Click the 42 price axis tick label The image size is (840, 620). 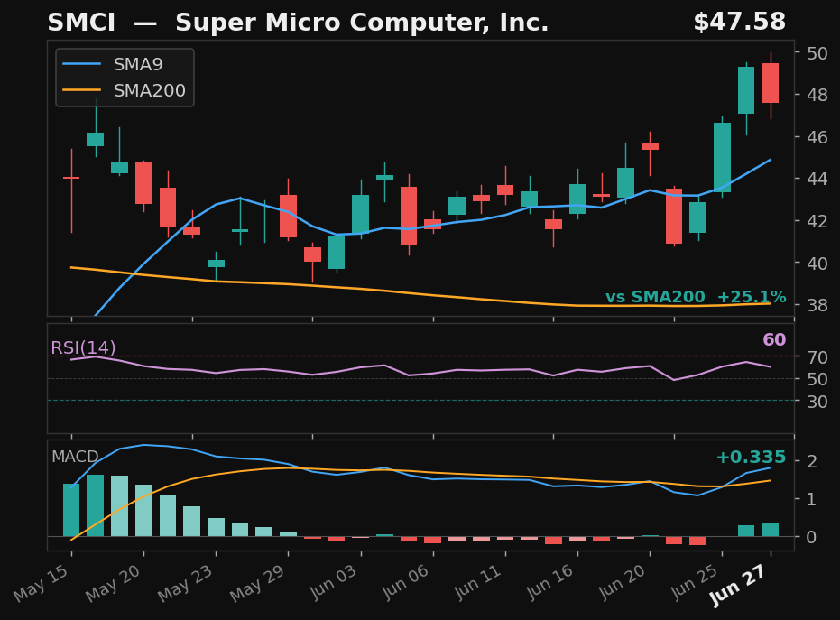click(817, 221)
